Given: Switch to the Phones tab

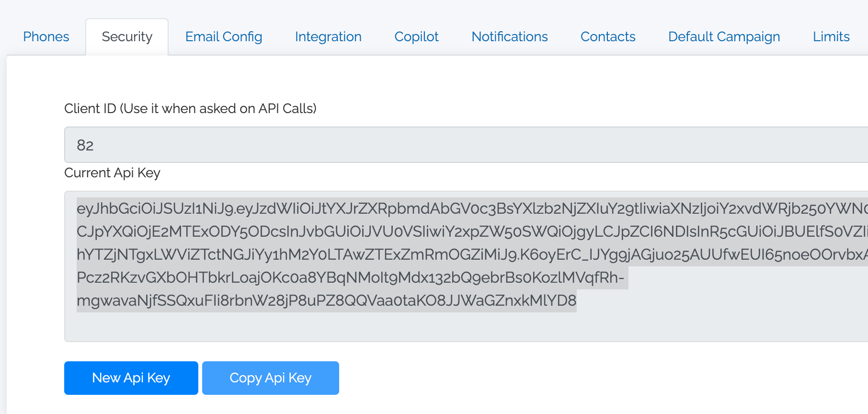Looking at the screenshot, I should [x=46, y=36].
